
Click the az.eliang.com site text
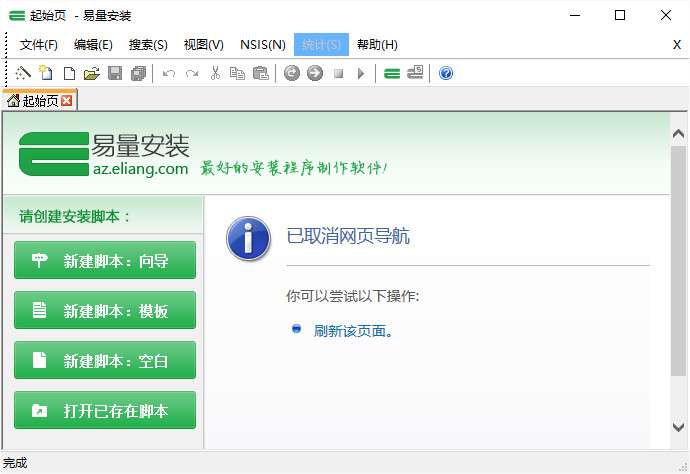point(140,169)
